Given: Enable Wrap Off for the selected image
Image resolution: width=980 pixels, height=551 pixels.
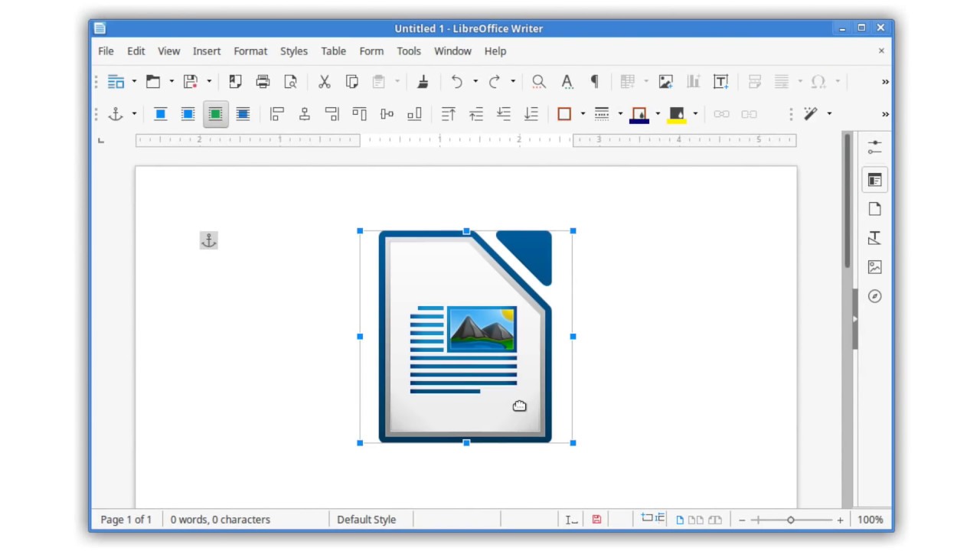Looking at the screenshot, I should 160,114.
